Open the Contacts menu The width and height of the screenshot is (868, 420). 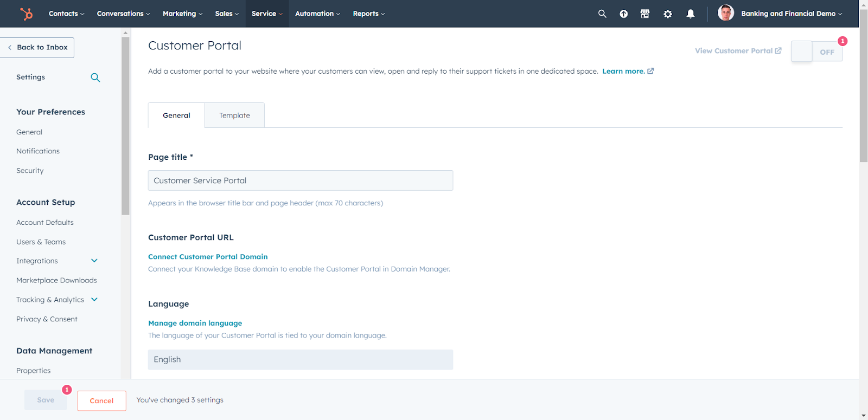[66, 14]
